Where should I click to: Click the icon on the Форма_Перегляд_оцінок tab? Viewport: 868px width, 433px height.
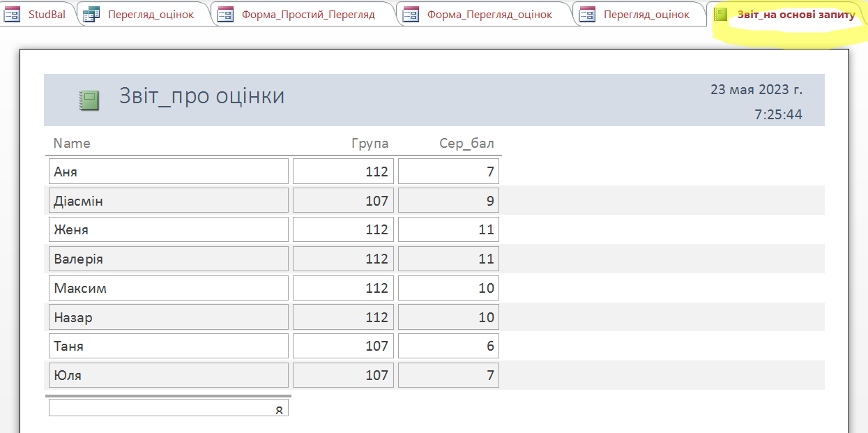411,15
